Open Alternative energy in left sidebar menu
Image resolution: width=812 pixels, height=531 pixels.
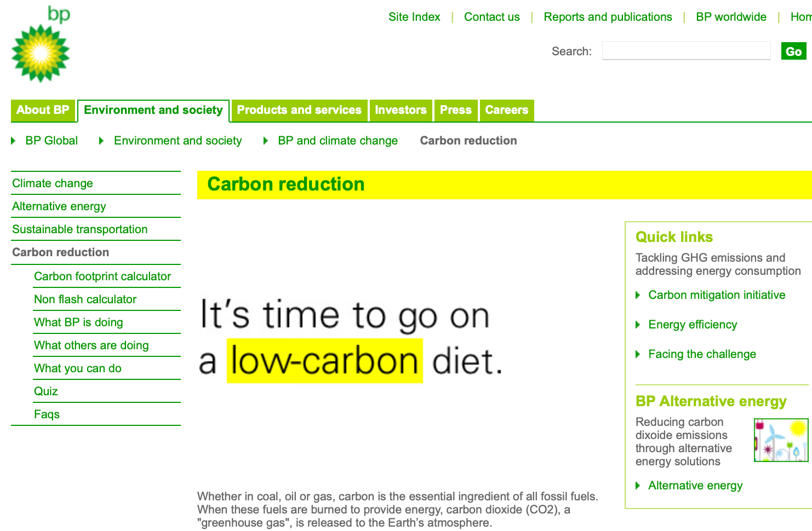tap(59, 206)
